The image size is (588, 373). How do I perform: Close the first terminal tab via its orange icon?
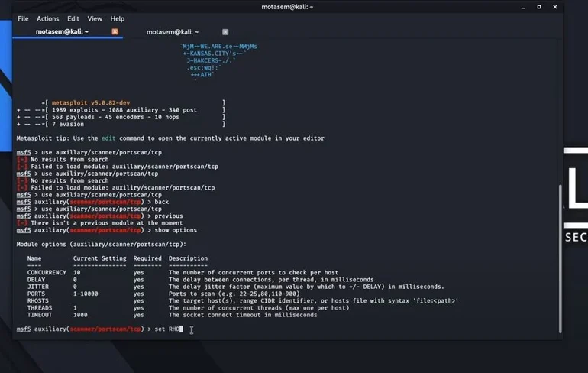(115, 32)
